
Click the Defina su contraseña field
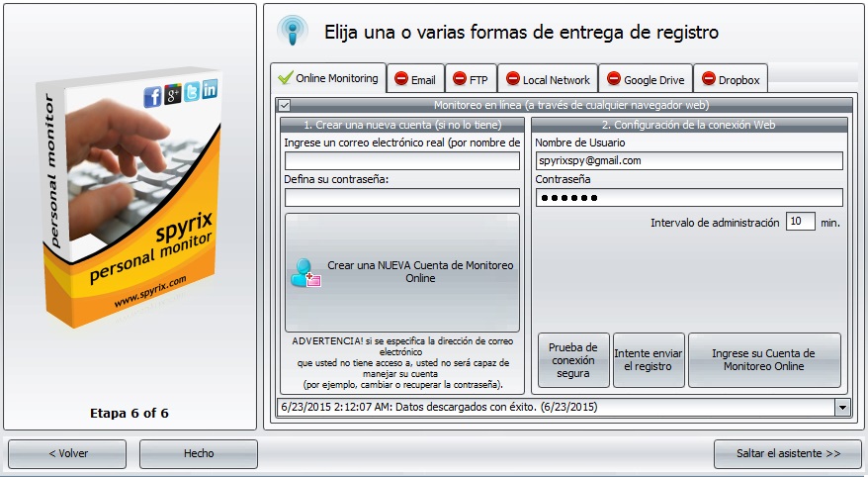[x=402, y=198]
